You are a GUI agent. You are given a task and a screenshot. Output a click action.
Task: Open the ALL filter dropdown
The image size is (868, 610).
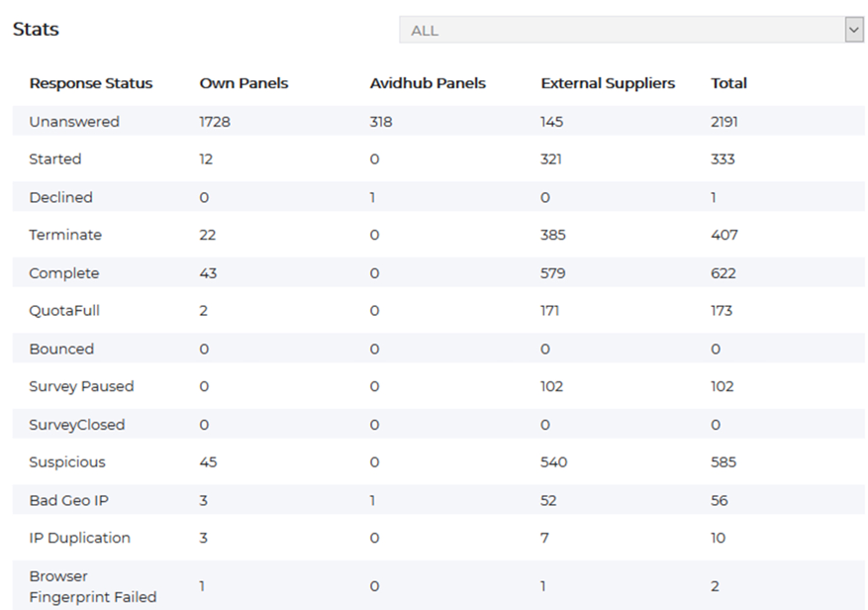(x=622, y=30)
